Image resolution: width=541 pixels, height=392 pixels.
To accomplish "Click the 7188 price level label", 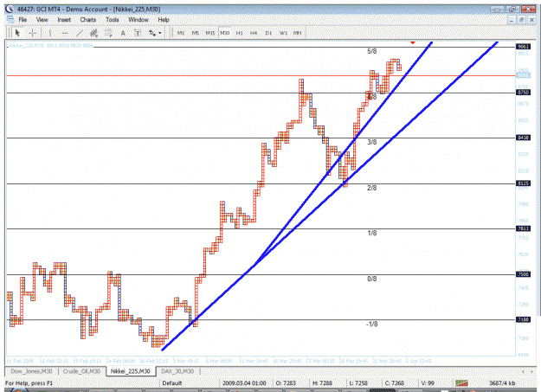I will pos(523,319).
